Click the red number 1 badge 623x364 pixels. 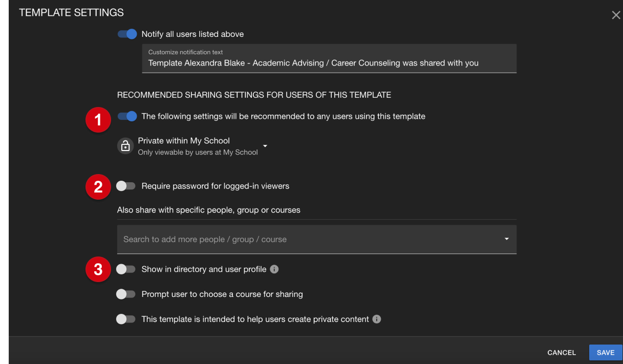(x=98, y=120)
